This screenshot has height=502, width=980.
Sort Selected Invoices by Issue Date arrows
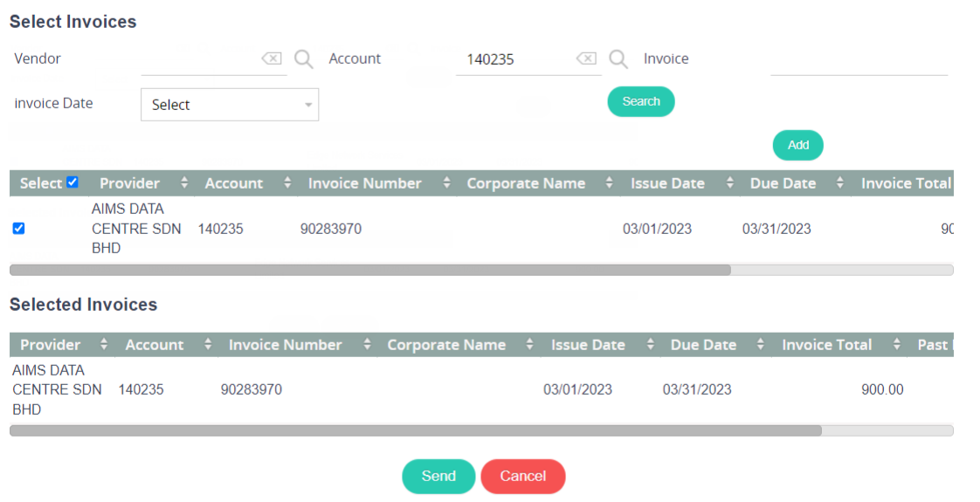coord(650,344)
